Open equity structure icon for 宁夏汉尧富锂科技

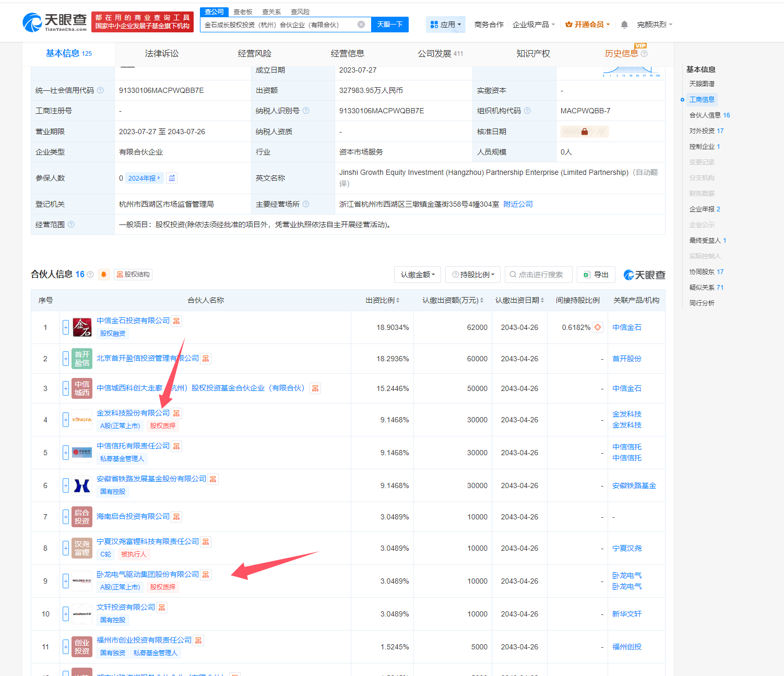pyautogui.click(x=206, y=542)
